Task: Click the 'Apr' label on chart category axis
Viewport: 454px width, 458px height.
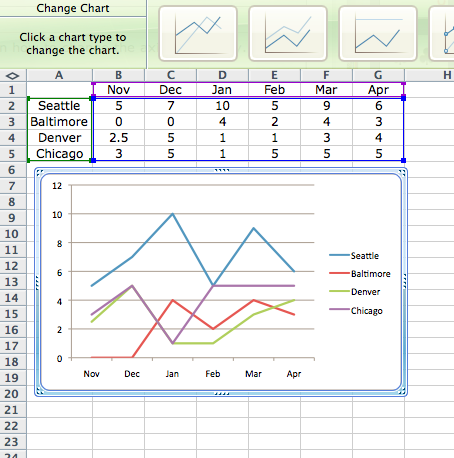Action: (x=294, y=374)
